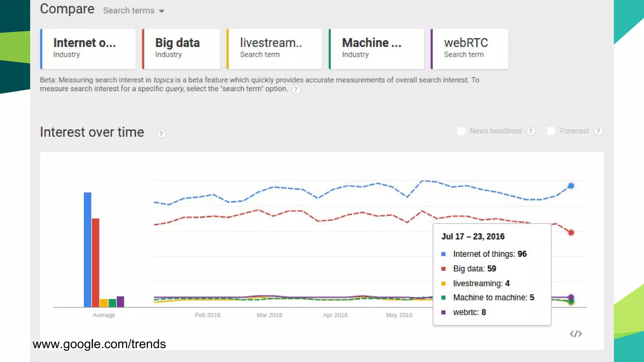
Task: Click blue swatch beside Internet of things: 96
Action: [x=443, y=254]
